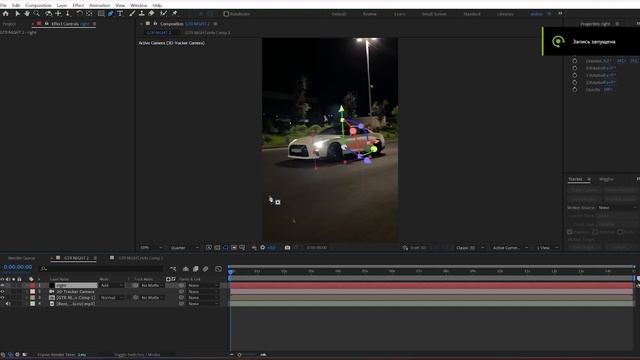
Task: Mute the mp3 audio layer speaker icon
Action: pos(8,304)
